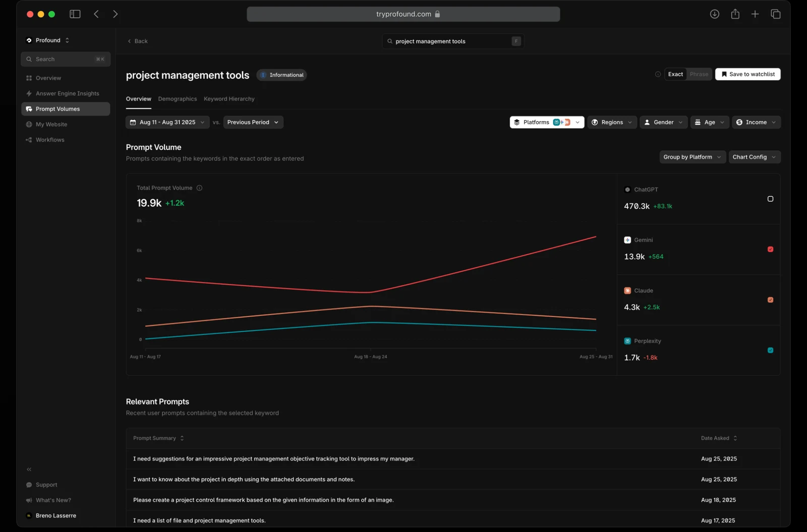
Task: Click the Gemini logo icon in legend
Action: pos(627,240)
